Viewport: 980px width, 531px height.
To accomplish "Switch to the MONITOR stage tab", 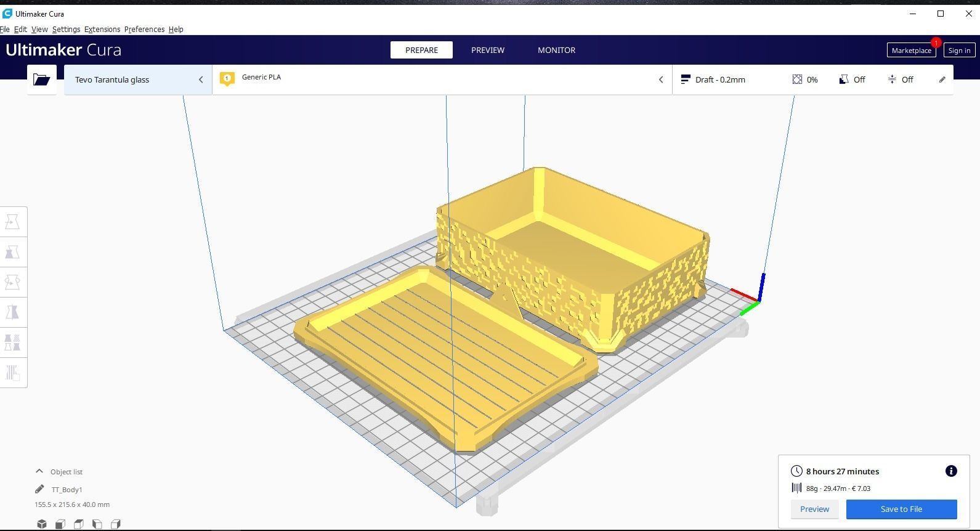I will (x=556, y=50).
